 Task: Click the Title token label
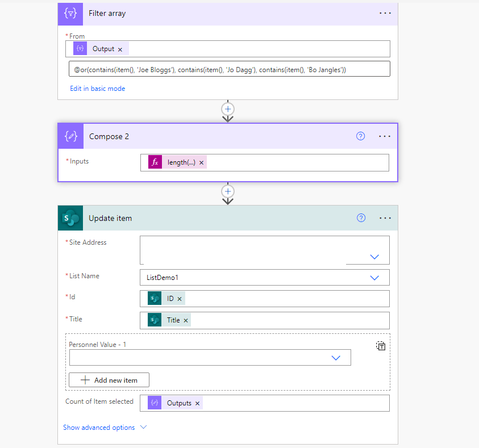pyautogui.click(x=173, y=320)
